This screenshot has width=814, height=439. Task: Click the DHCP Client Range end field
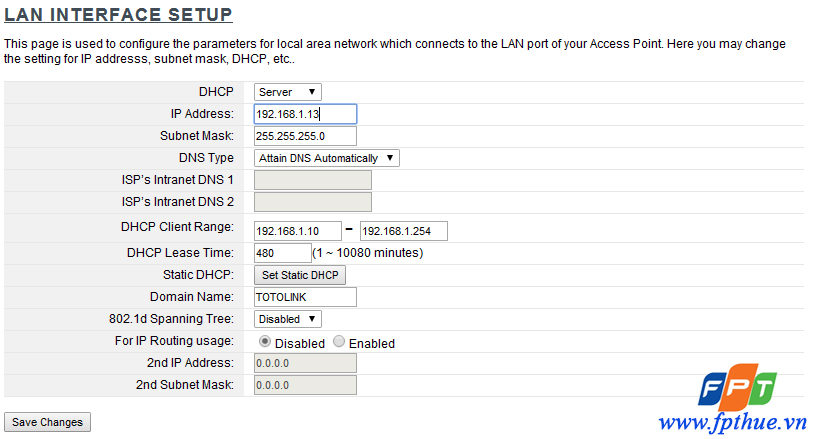pyautogui.click(x=403, y=231)
